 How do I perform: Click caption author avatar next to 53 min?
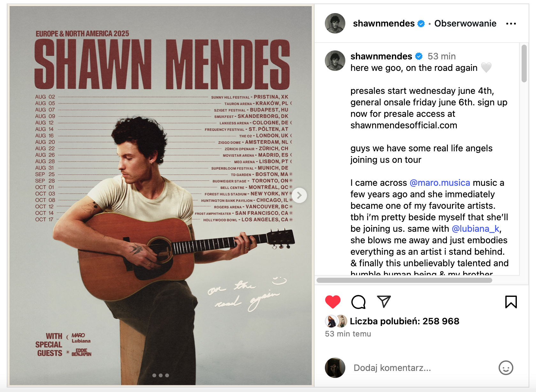coord(335,61)
